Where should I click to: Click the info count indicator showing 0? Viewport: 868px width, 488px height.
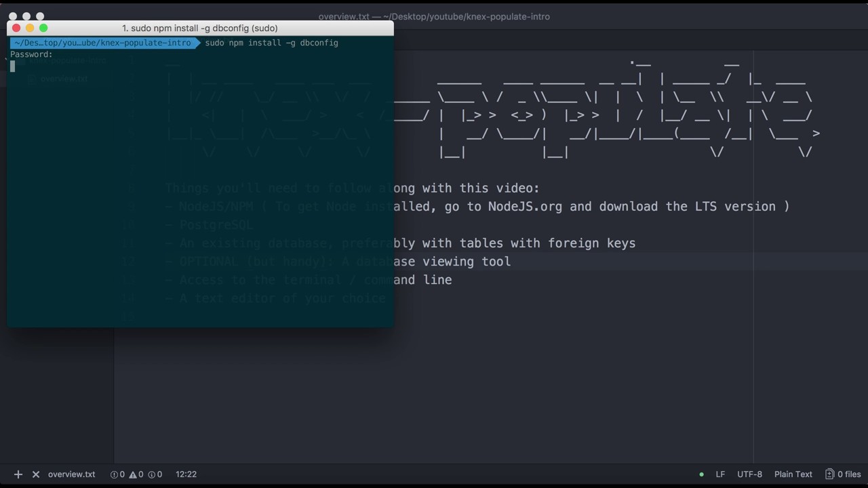pyautogui.click(x=155, y=474)
